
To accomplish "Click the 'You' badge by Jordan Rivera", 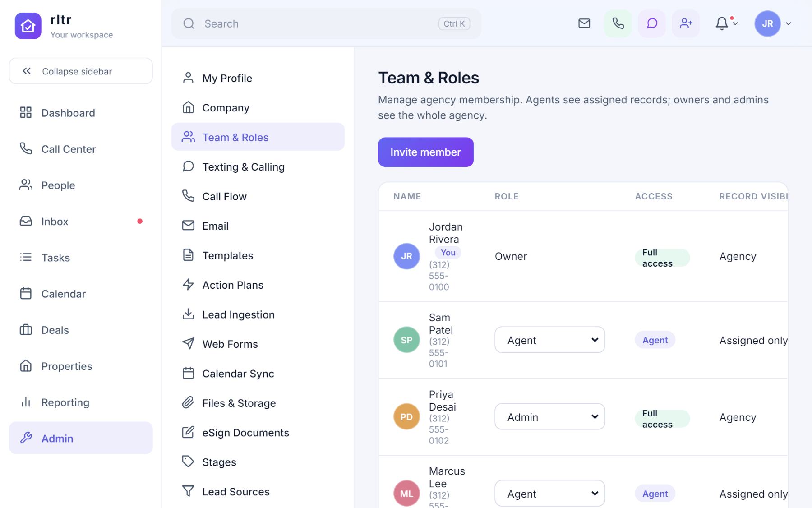I will coord(448,253).
